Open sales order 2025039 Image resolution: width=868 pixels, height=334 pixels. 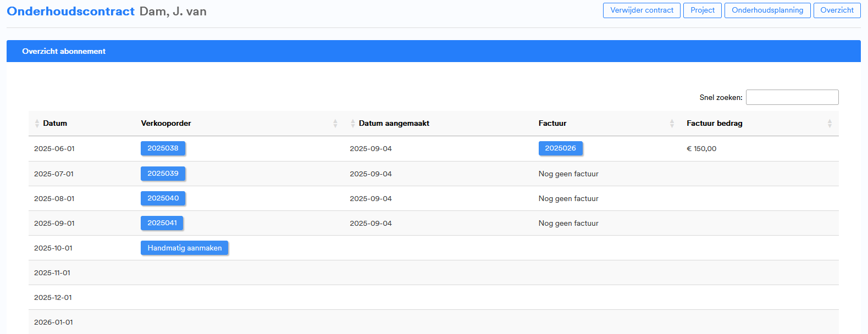point(163,174)
